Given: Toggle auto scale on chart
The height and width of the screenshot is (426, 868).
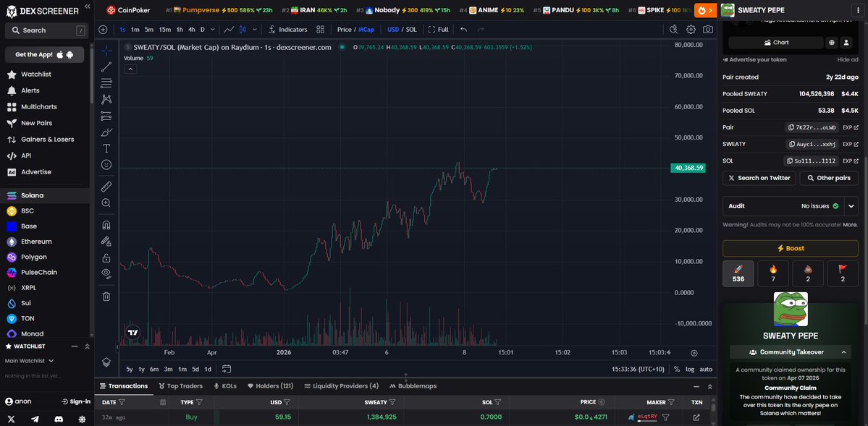Looking at the screenshot, I should pyautogui.click(x=706, y=369).
